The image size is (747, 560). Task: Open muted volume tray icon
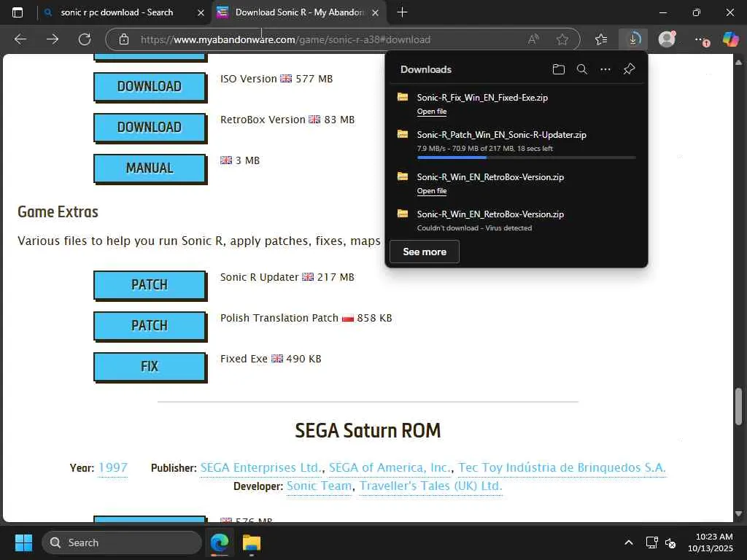pos(670,542)
